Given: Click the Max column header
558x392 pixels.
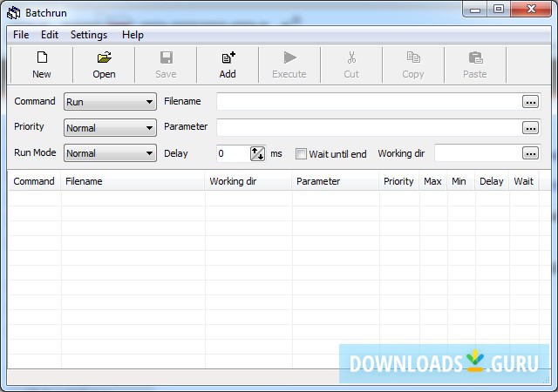Looking at the screenshot, I should click(x=433, y=181).
